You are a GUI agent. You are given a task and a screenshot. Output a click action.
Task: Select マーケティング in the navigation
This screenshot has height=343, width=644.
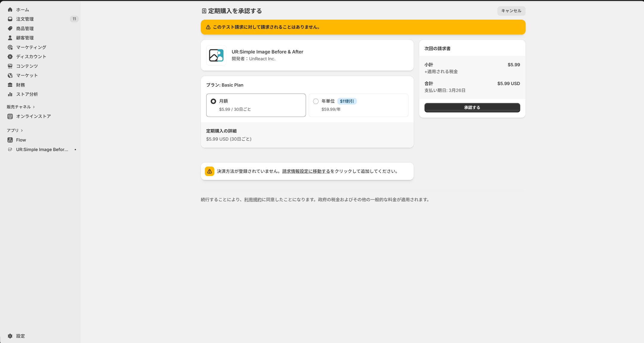(x=31, y=47)
